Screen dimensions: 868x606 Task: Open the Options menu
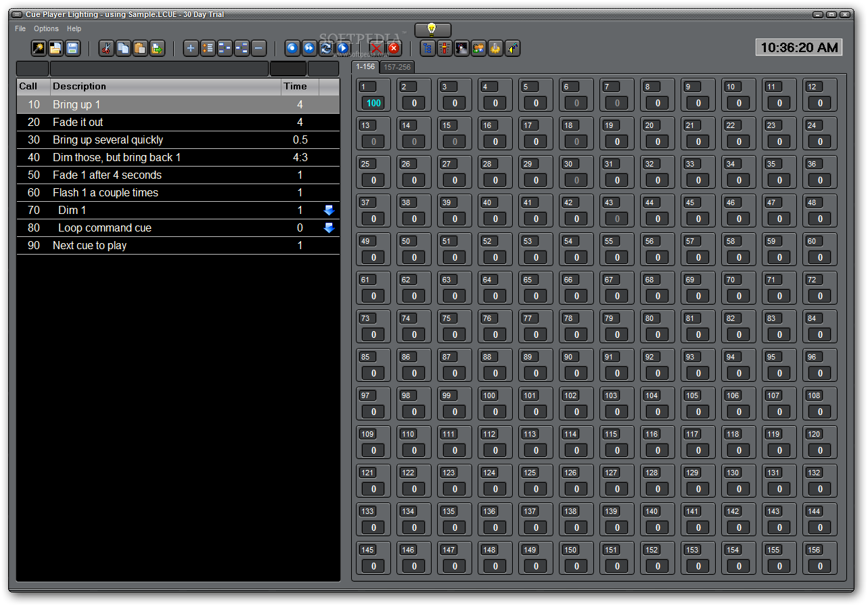click(x=47, y=28)
